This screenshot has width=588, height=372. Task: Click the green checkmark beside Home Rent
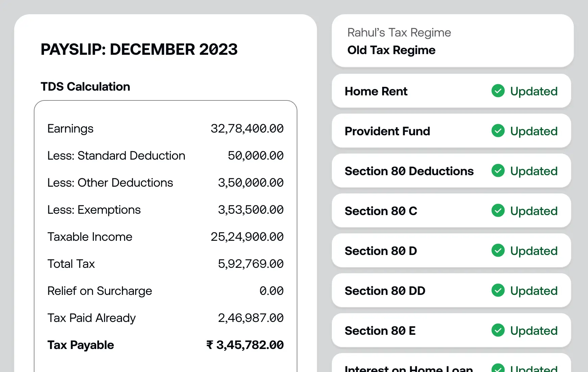coord(498,91)
